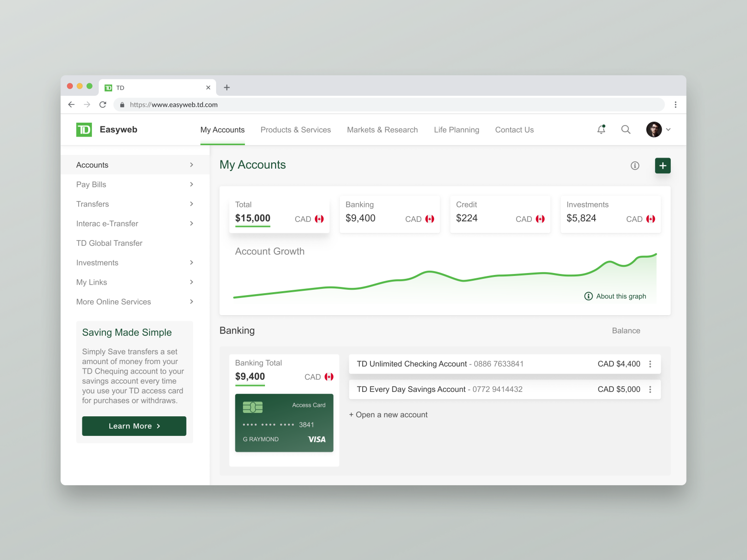Click the search magnifier icon
Screen dimensions: 747x560
(x=626, y=129)
